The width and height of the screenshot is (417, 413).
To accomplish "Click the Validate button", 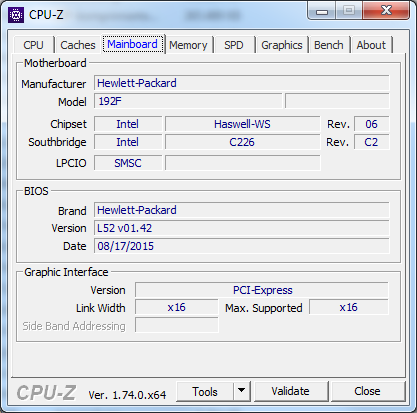I will tap(290, 391).
